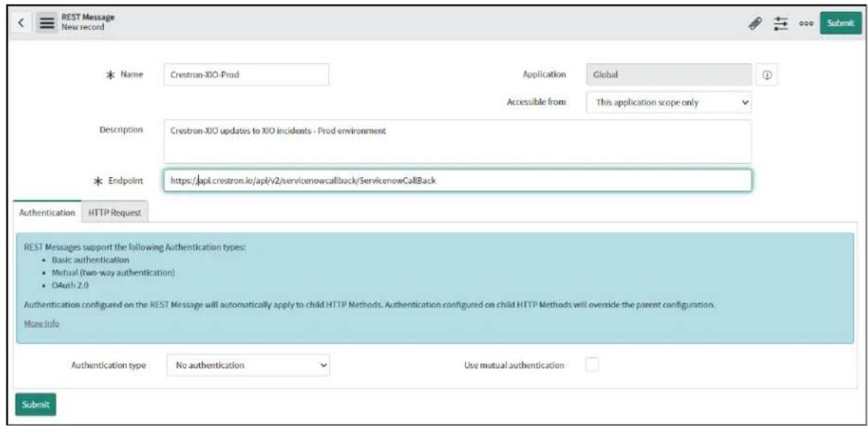Click the top-right Submit button
Image resolution: width=868 pixels, height=426 pixels.
point(839,23)
